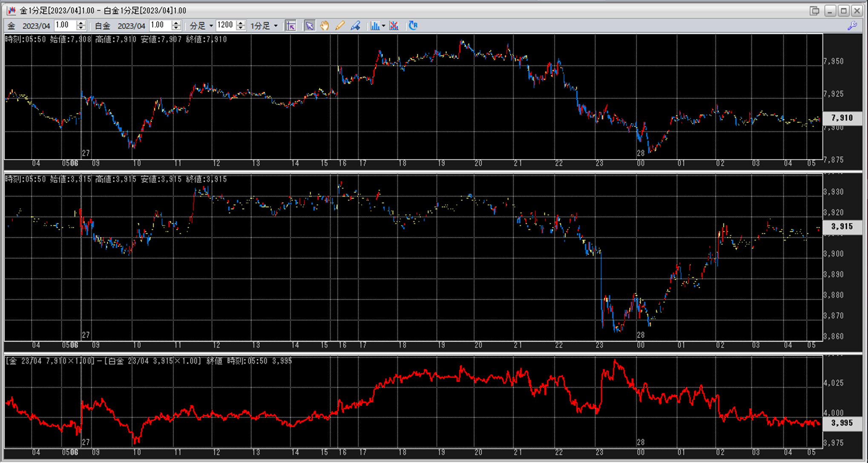
Task: Decrease the 白金 ratio spinner value
Action: 176,28
